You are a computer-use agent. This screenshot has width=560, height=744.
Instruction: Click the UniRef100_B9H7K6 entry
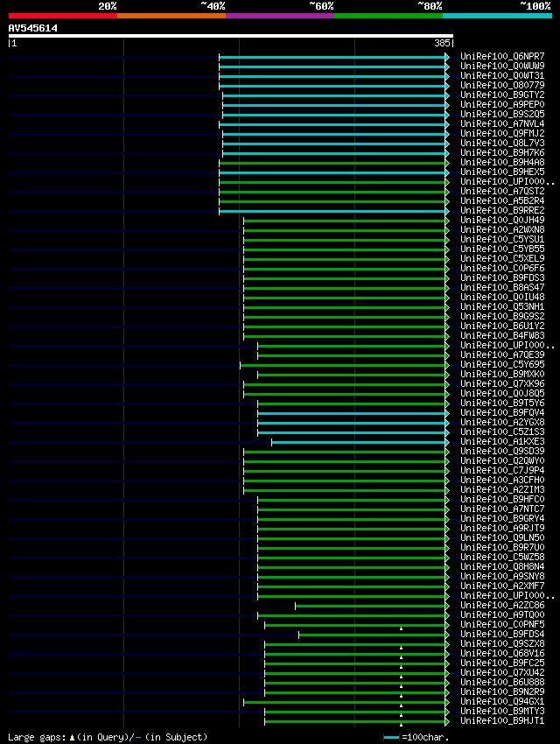502,153
